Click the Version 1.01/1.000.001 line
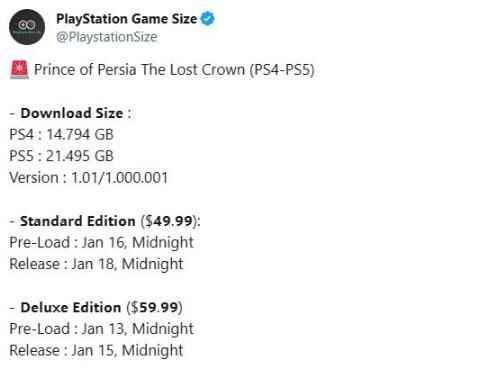This screenshot has height=369, width=482. click(88, 177)
